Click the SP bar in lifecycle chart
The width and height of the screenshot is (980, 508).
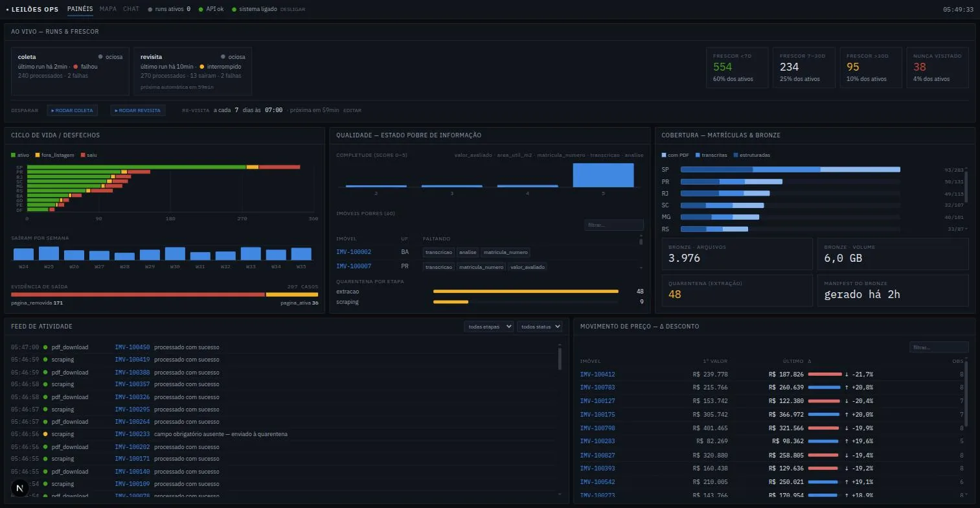164,167
